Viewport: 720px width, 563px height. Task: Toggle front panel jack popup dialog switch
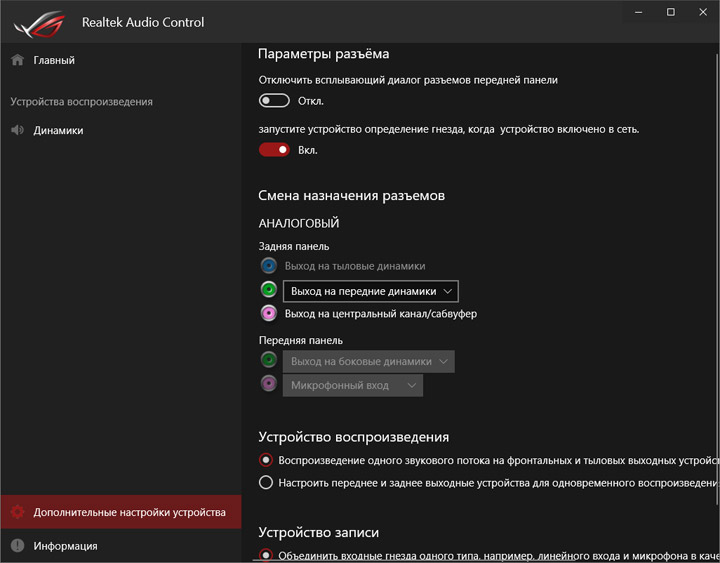click(x=274, y=101)
